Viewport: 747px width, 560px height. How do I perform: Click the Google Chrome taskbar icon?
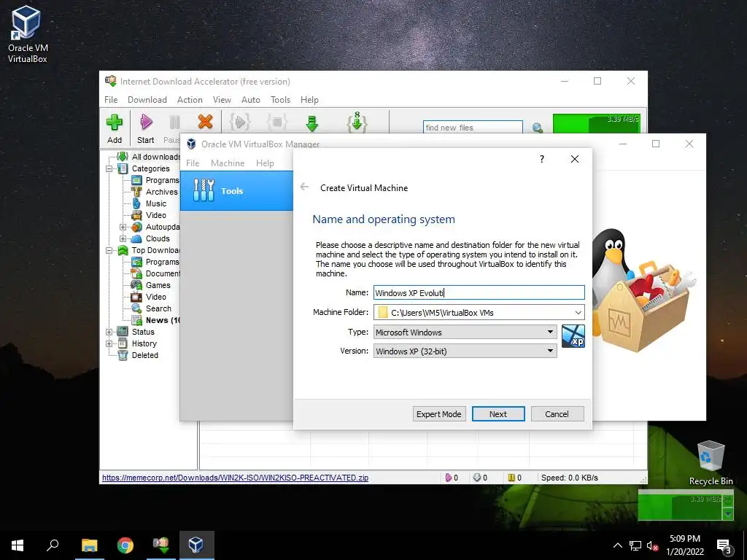click(x=125, y=545)
